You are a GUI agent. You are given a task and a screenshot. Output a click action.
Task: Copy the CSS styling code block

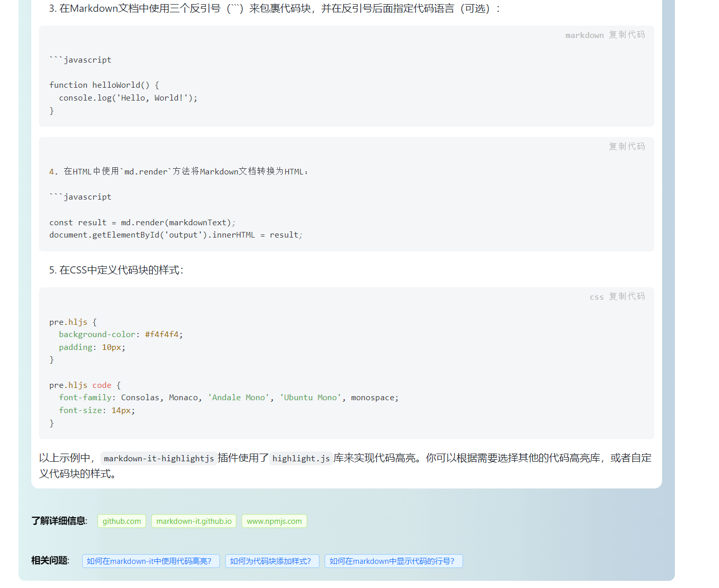(x=627, y=297)
